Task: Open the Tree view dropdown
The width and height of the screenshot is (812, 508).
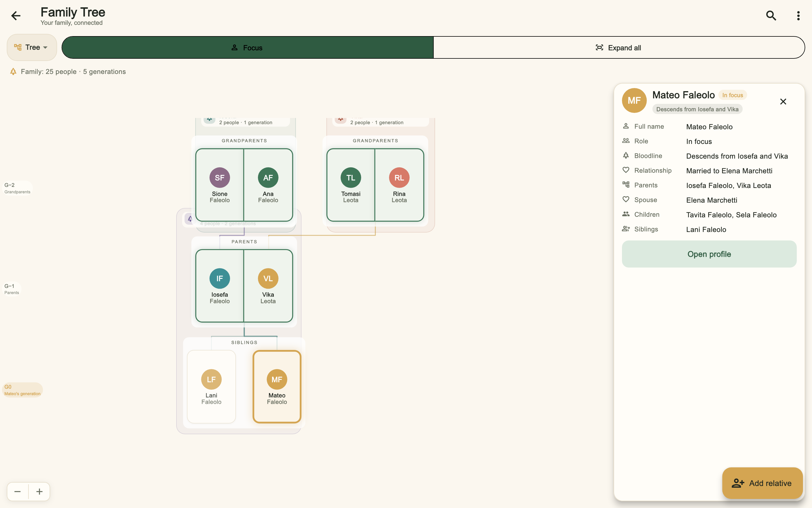Action: pyautogui.click(x=32, y=47)
